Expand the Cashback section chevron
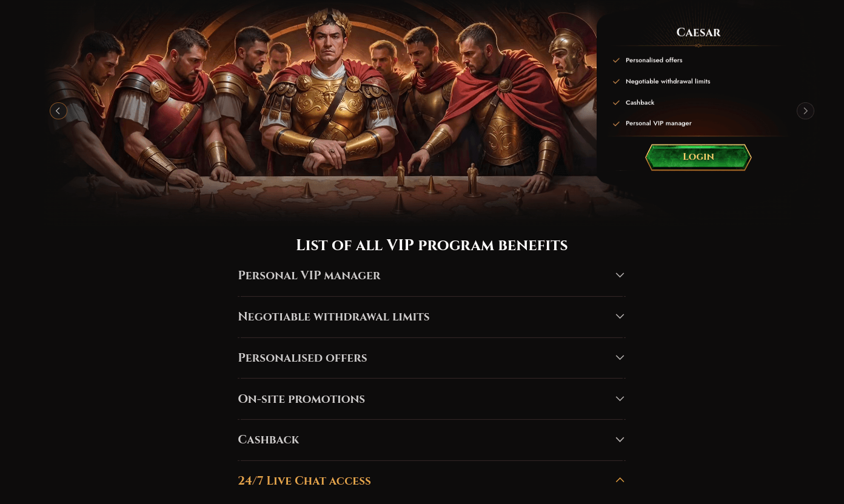 620,440
